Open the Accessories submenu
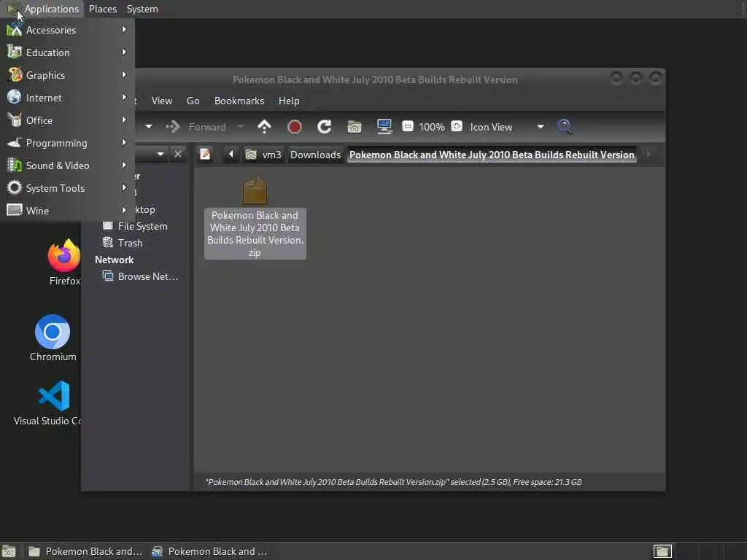The height and width of the screenshot is (560, 747). (67, 30)
